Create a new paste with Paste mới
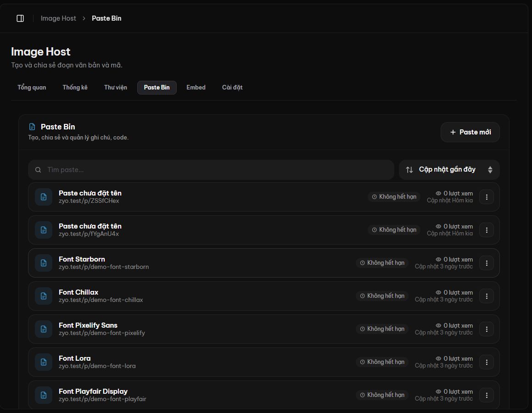The width and height of the screenshot is (532, 413). tap(470, 132)
